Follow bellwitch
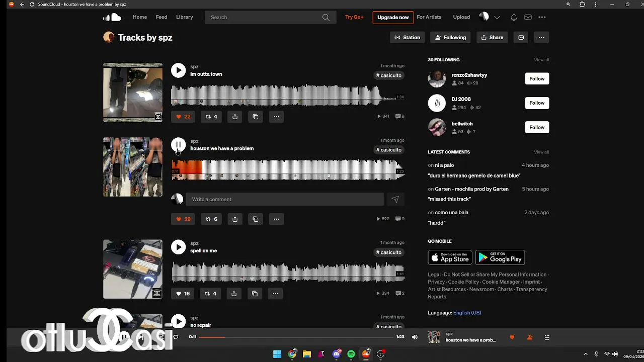The height and width of the screenshot is (362, 644). point(537,127)
